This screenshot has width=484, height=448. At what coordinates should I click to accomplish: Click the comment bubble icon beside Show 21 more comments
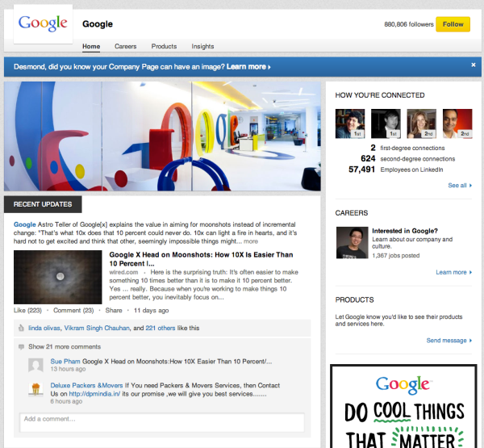click(x=21, y=347)
